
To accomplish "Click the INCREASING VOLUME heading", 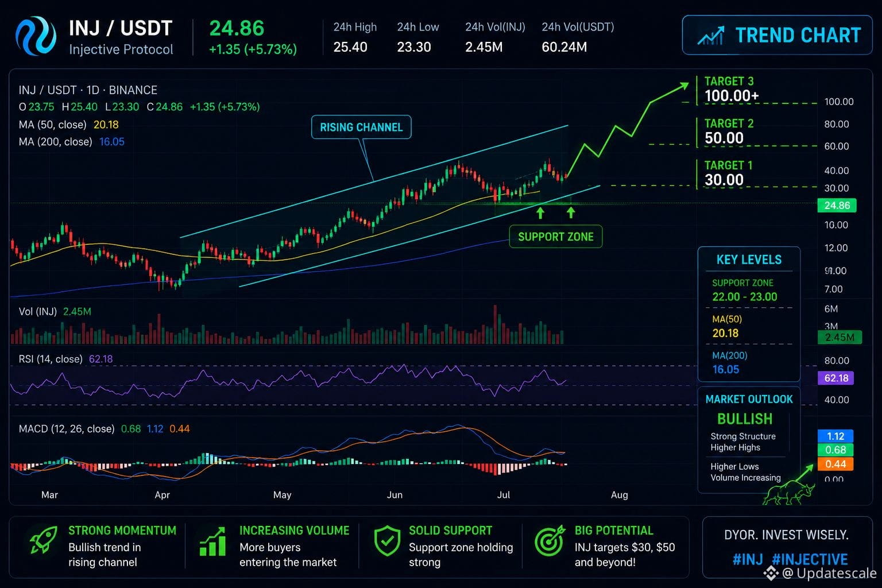I will point(294,531).
